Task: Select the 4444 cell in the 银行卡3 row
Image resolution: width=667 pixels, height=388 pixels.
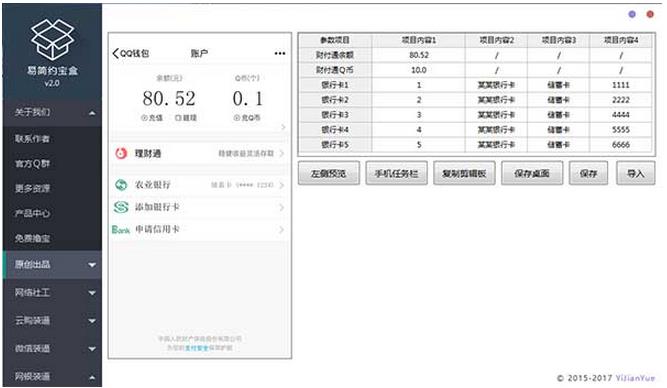Action: pyautogui.click(x=621, y=115)
